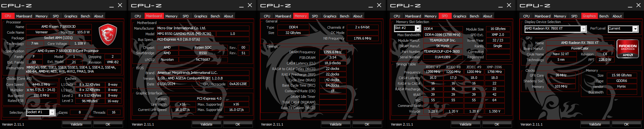
Task: Close the Mainboard CPU-Z window
Action: 250,5
